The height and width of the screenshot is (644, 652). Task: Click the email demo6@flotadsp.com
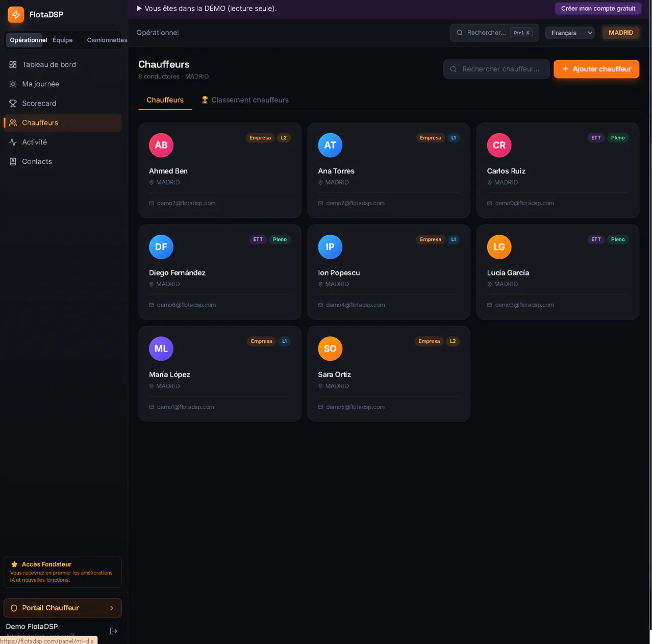(186, 305)
